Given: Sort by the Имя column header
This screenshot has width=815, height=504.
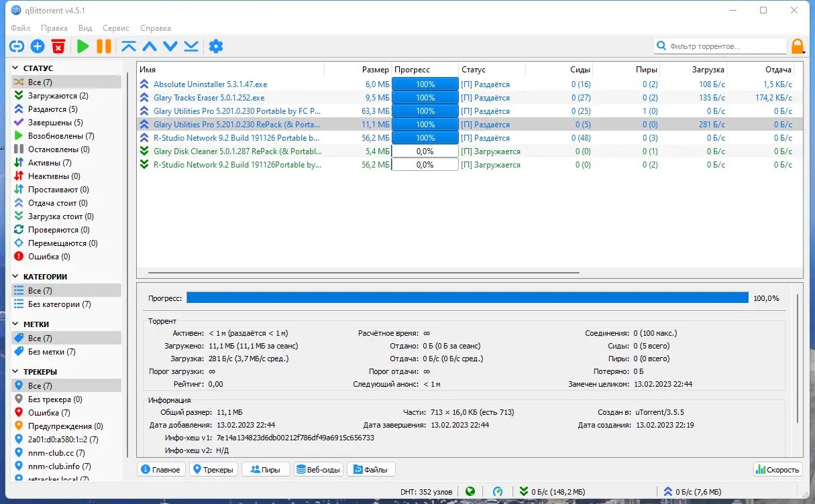Looking at the screenshot, I should point(230,70).
